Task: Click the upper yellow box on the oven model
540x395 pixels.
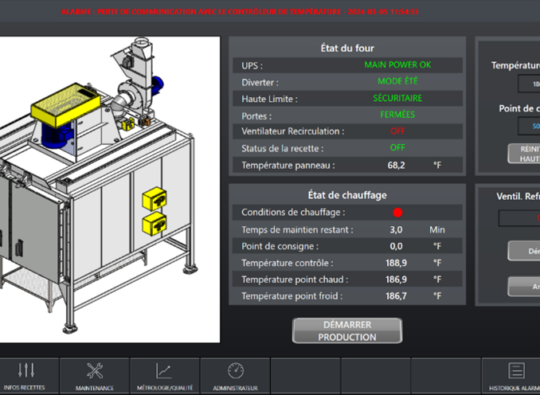Action: [x=155, y=198]
